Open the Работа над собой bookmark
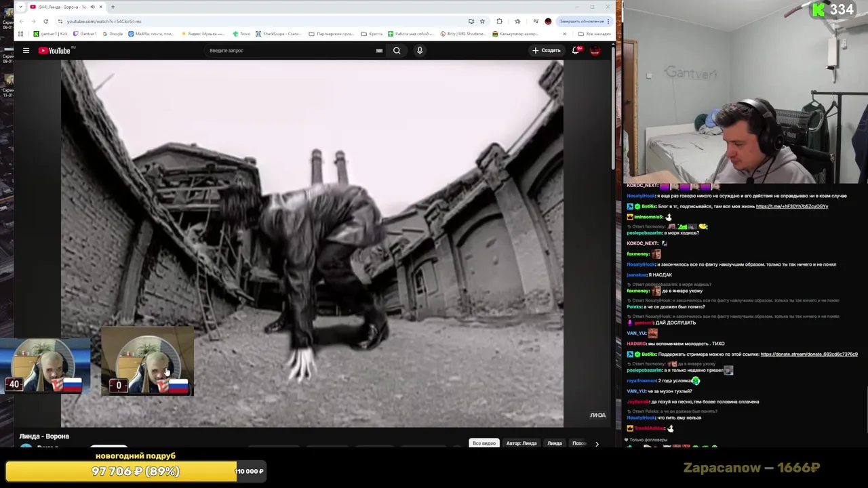868x488 pixels. (411, 34)
